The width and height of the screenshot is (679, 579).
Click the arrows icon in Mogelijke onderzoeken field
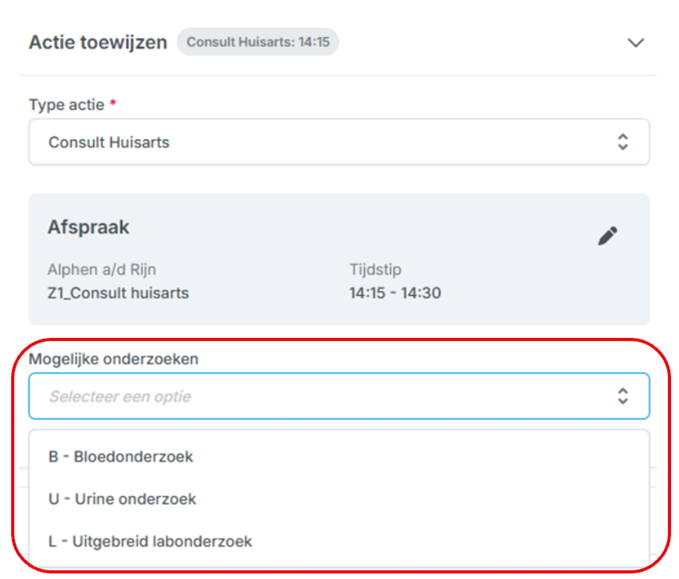[x=622, y=396]
